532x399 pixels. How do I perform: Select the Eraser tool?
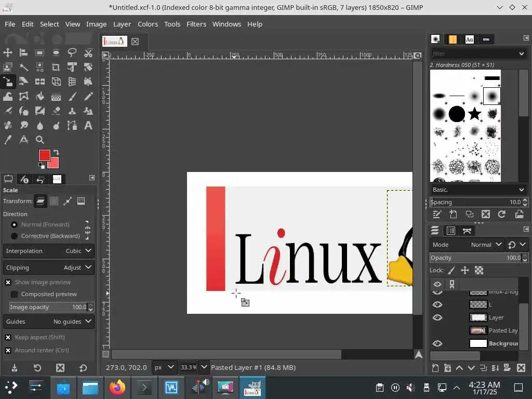56,111
